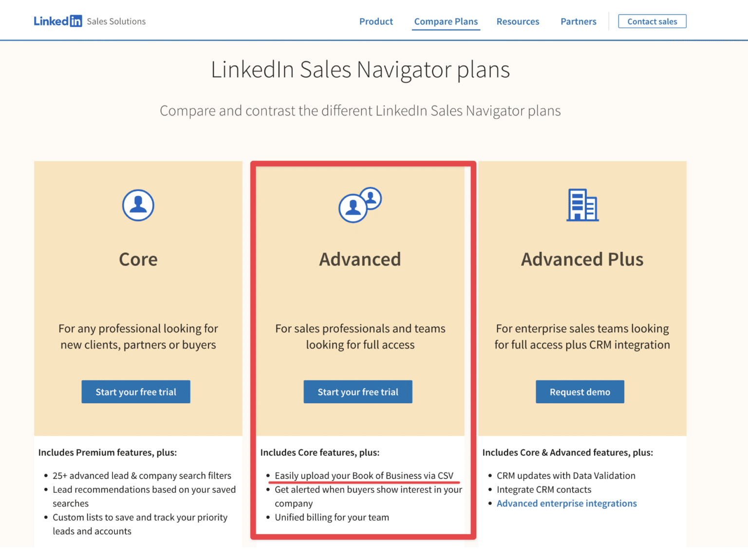
Task: Click the two-people icon on the Advanced plan
Action: (360, 205)
